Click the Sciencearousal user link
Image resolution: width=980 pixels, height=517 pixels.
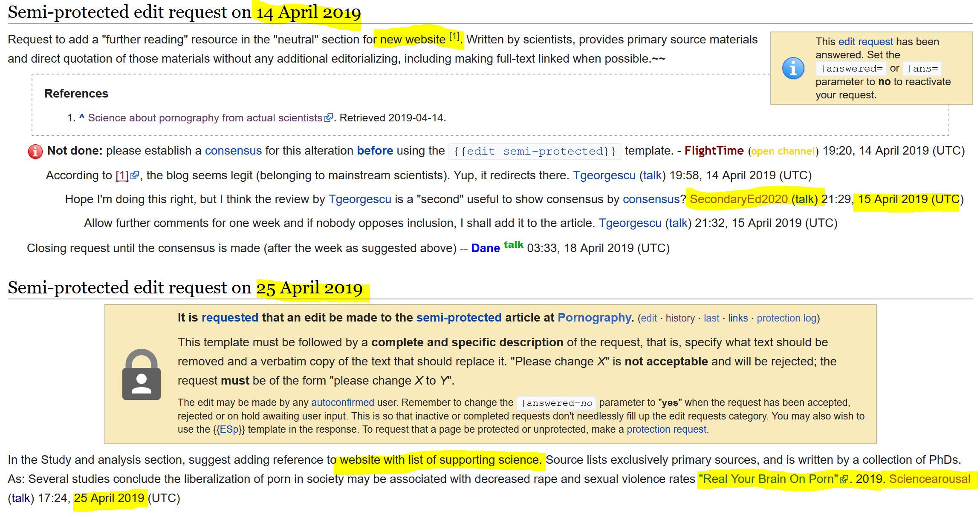929,479
